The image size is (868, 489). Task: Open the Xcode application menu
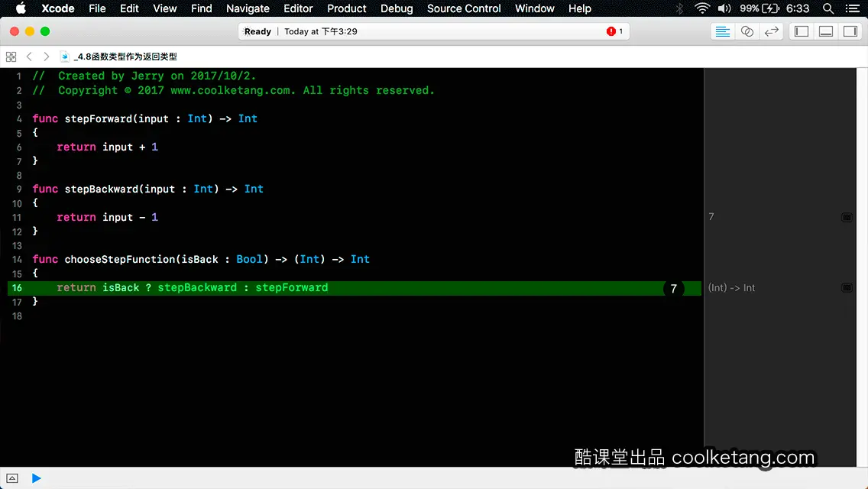pyautogui.click(x=57, y=8)
